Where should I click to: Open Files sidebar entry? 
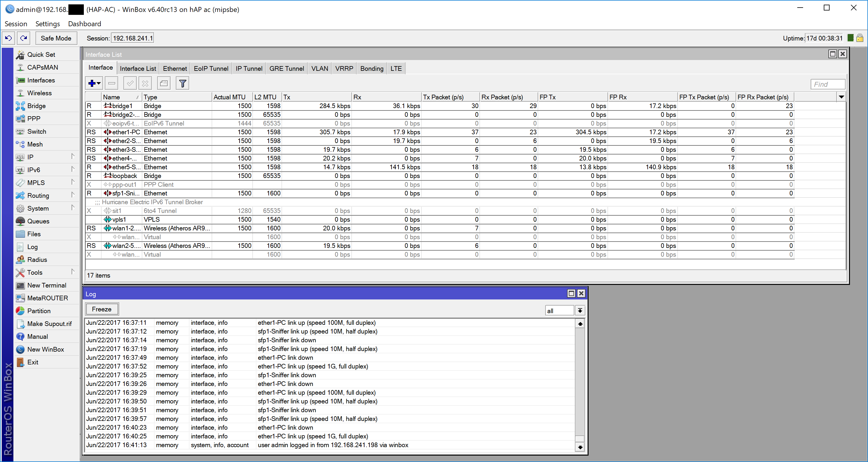pos(47,234)
